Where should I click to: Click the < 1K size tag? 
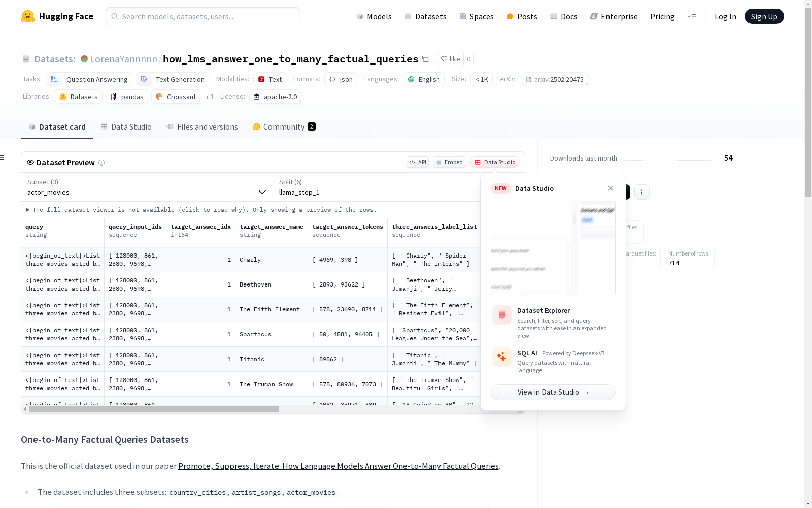tap(482, 79)
